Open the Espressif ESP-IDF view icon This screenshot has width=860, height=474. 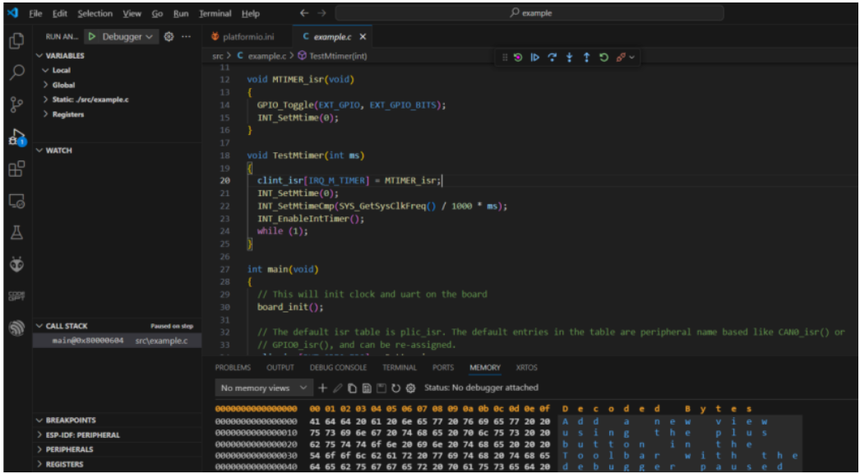tap(17, 329)
